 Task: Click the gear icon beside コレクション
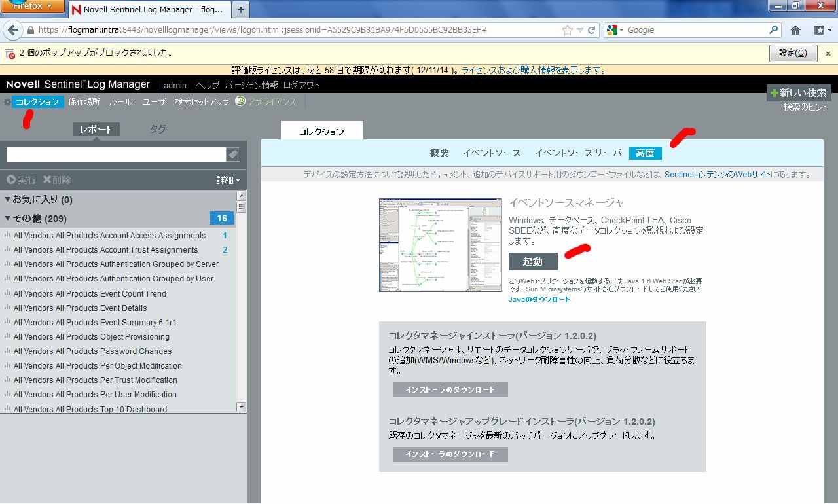[7, 102]
